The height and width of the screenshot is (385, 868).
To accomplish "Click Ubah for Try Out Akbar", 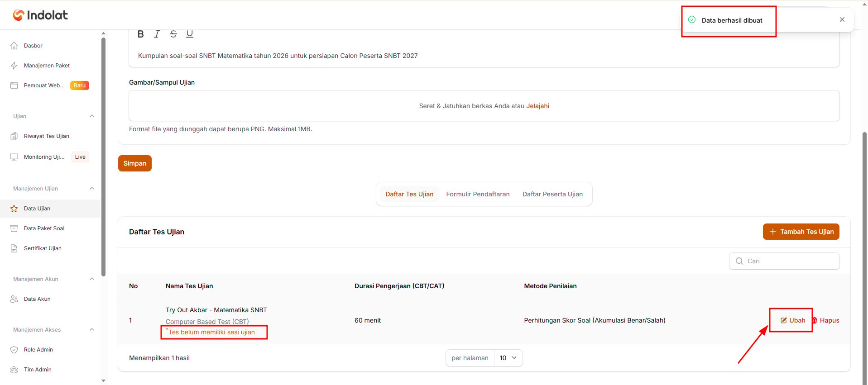I will [793, 320].
